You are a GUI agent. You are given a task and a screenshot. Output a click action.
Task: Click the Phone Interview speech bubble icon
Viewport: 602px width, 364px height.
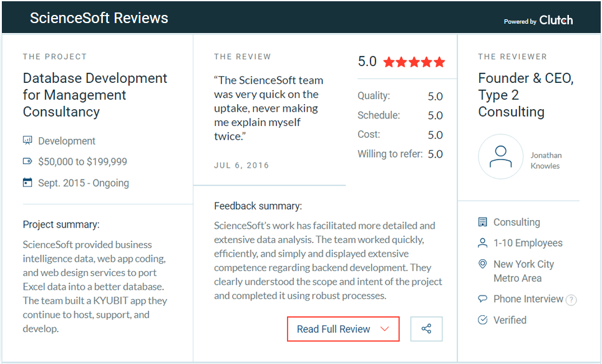482,299
